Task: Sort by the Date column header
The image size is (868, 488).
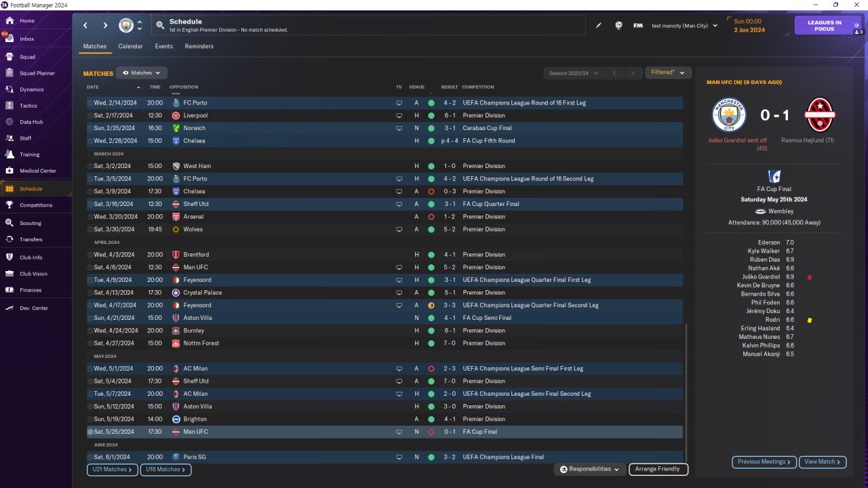Action: tap(93, 87)
